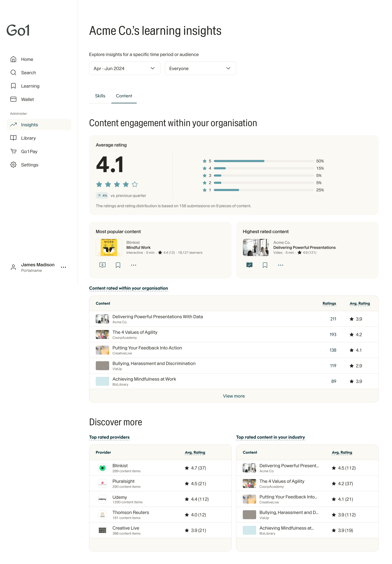392x564 pixels.
Task: Save Delivering Powerful Presentations with the bookmark icon
Action: point(265,265)
